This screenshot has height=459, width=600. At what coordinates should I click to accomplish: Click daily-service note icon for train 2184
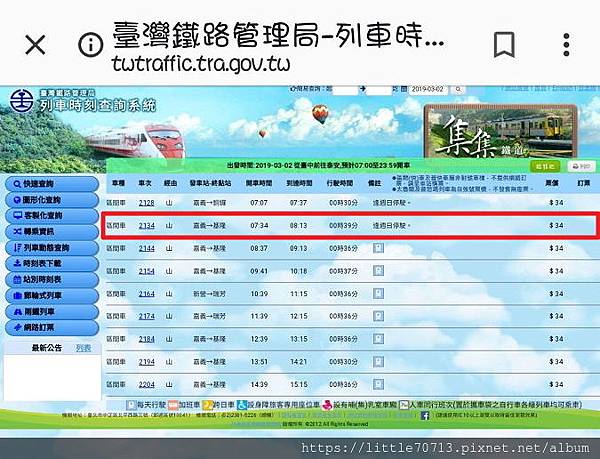[378, 339]
